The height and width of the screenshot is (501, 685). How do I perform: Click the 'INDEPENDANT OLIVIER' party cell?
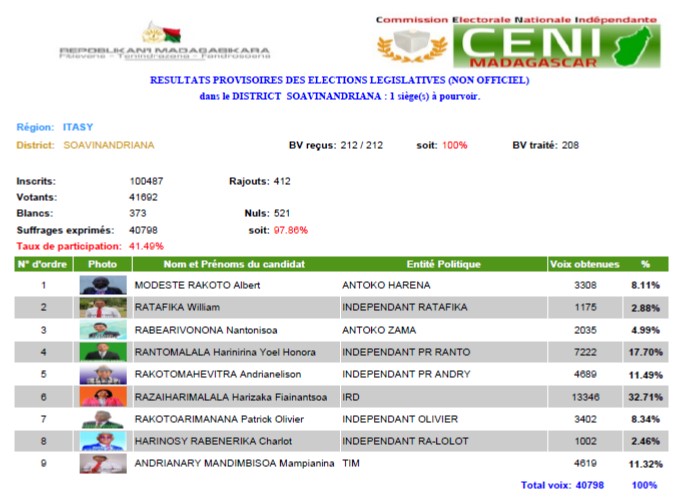(x=400, y=419)
